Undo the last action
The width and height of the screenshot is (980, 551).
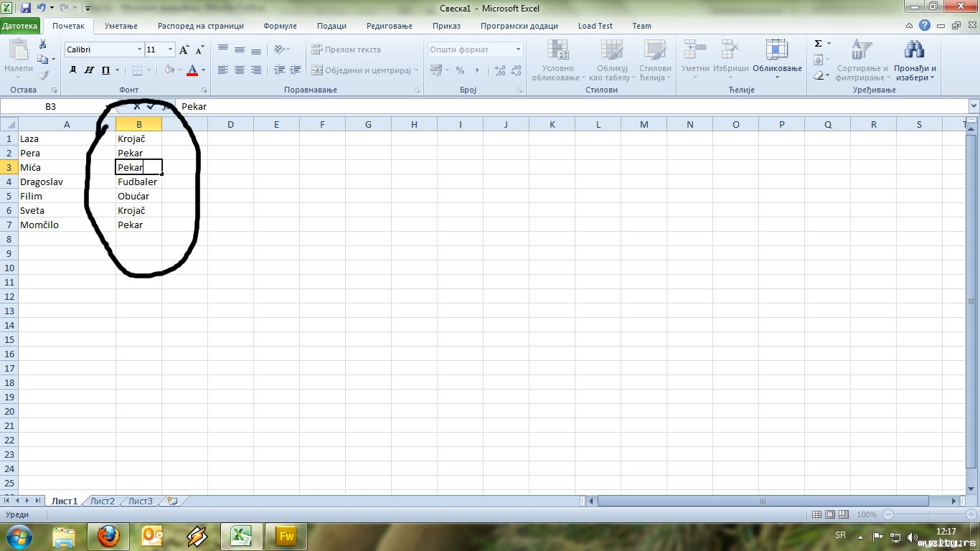point(41,8)
